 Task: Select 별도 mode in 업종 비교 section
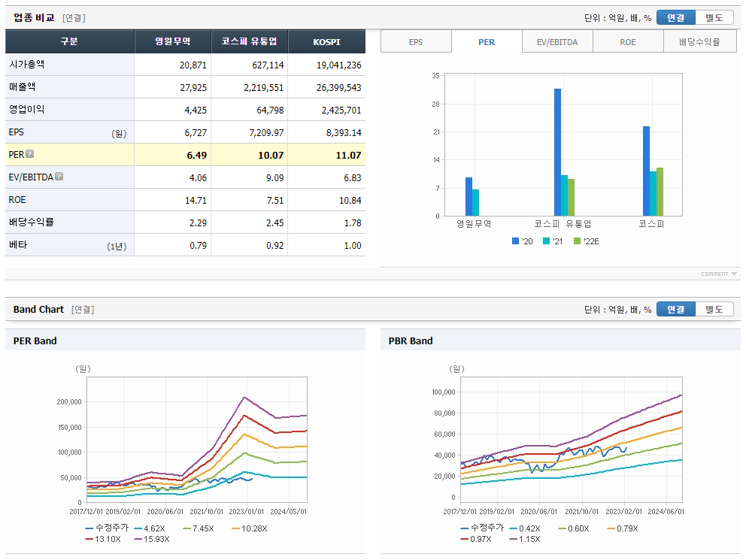714,17
